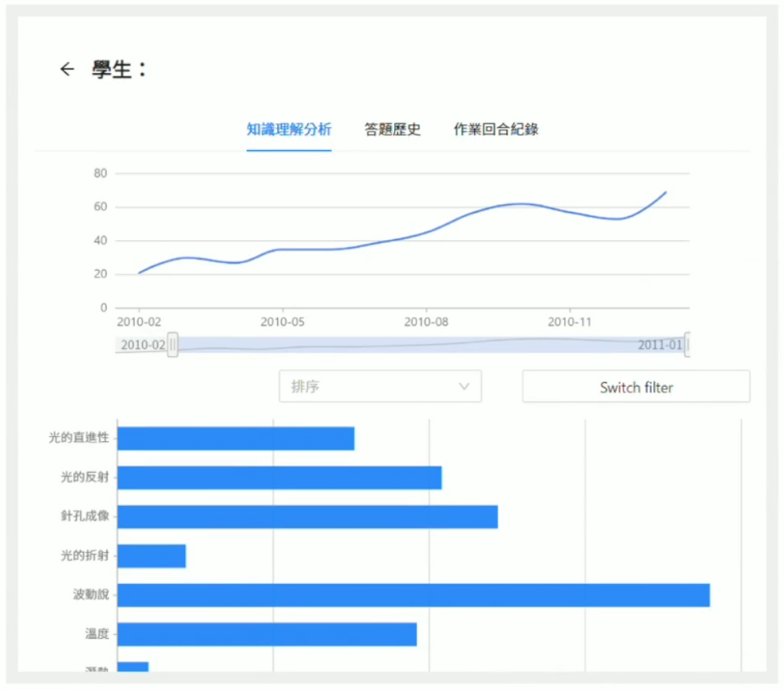Click the 溫度 bar in chart

click(267, 634)
